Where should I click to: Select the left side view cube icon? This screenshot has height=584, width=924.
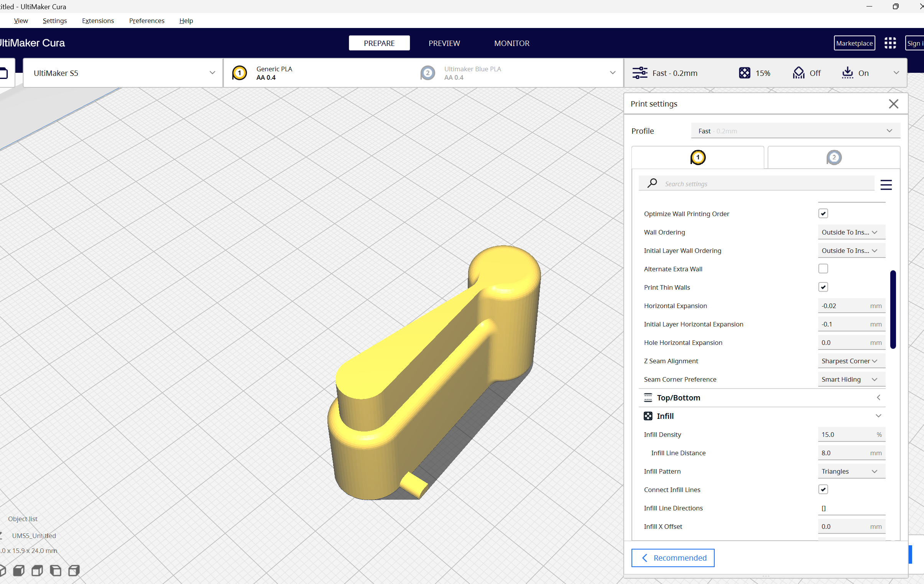pyautogui.click(x=55, y=571)
